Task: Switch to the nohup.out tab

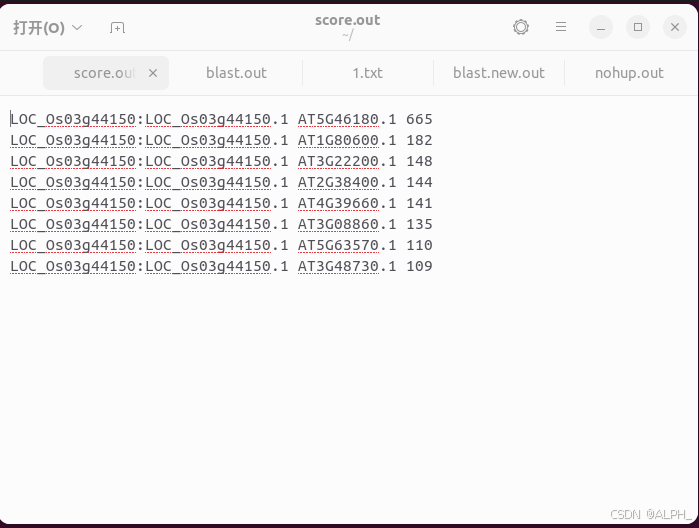Action: click(x=629, y=73)
